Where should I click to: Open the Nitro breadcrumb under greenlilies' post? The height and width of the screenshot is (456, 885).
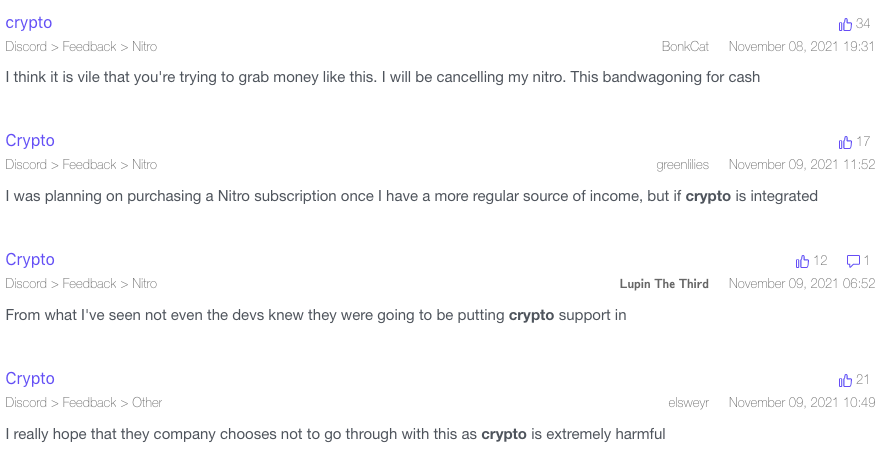(144, 164)
